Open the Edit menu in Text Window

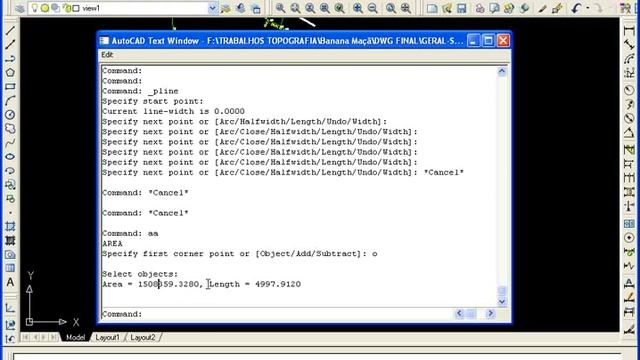point(107,55)
